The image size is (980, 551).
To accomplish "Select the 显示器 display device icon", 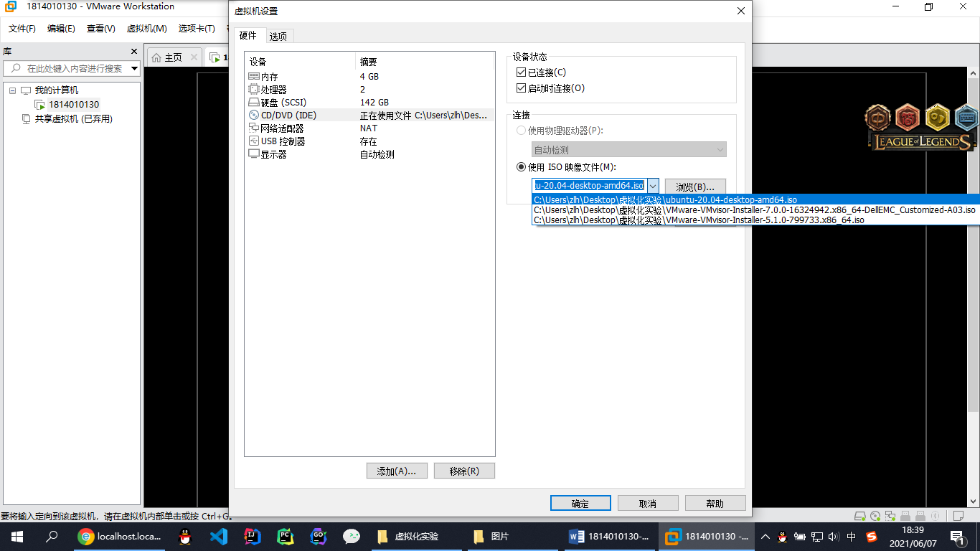I will point(254,154).
